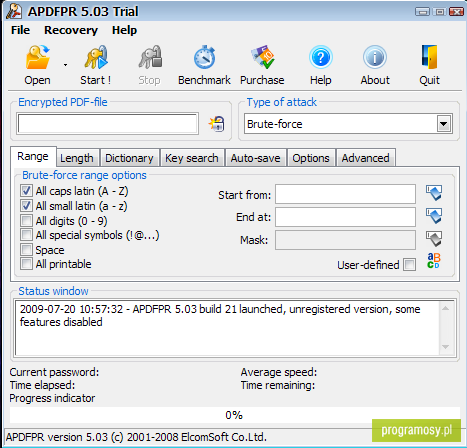
Task: Enable All digits (0 - 9)
Action: pyautogui.click(x=26, y=221)
